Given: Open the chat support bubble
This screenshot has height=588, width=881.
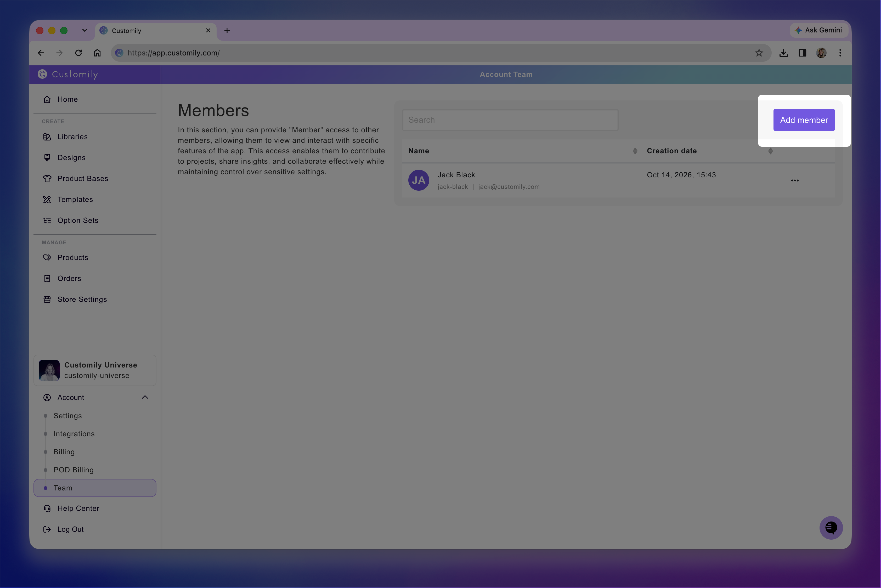Looking at the screenshot, I should click(x=831, y=528).
